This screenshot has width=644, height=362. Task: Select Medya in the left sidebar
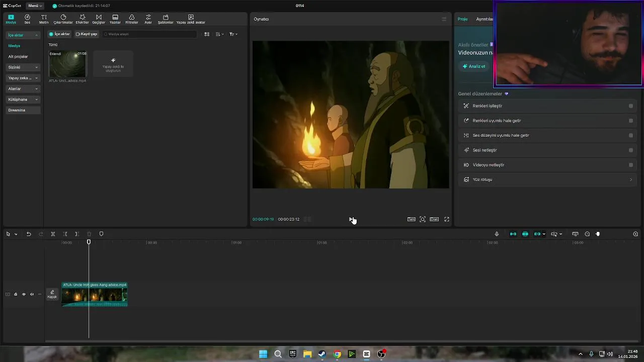(14, 46)
